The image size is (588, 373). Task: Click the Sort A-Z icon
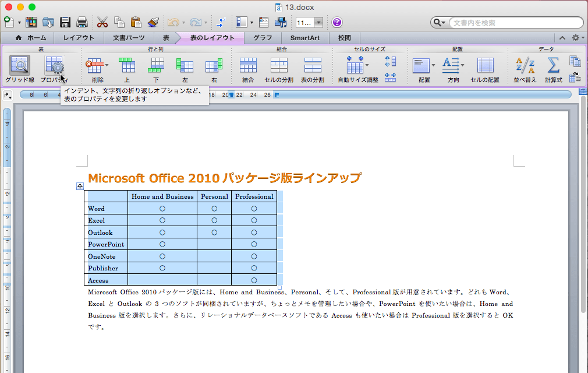pos(525,65)
